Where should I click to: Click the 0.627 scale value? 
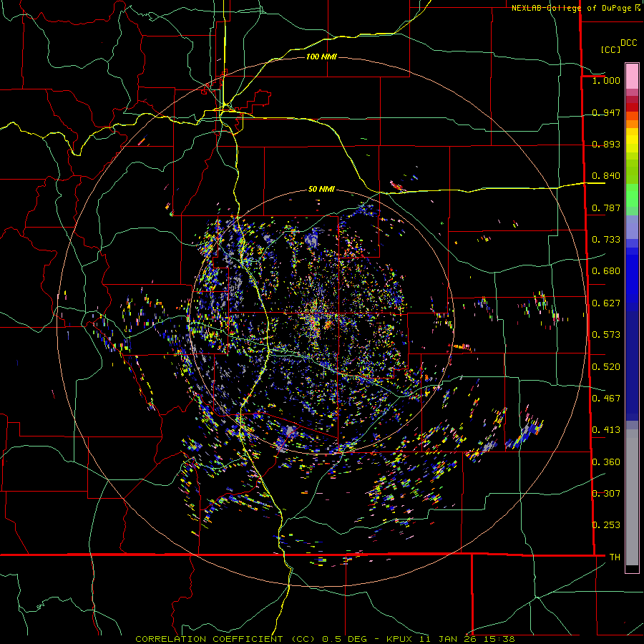click(606, 303)
